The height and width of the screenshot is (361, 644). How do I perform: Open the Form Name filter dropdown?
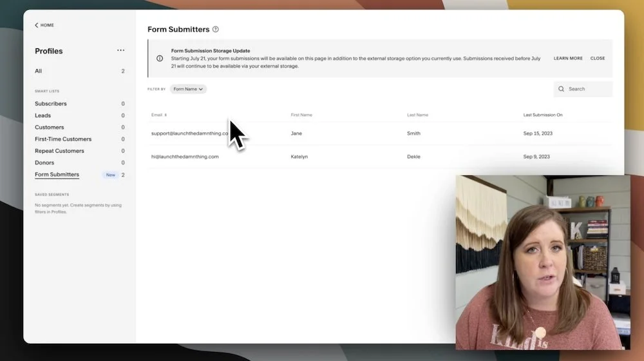tap(188, 89)
